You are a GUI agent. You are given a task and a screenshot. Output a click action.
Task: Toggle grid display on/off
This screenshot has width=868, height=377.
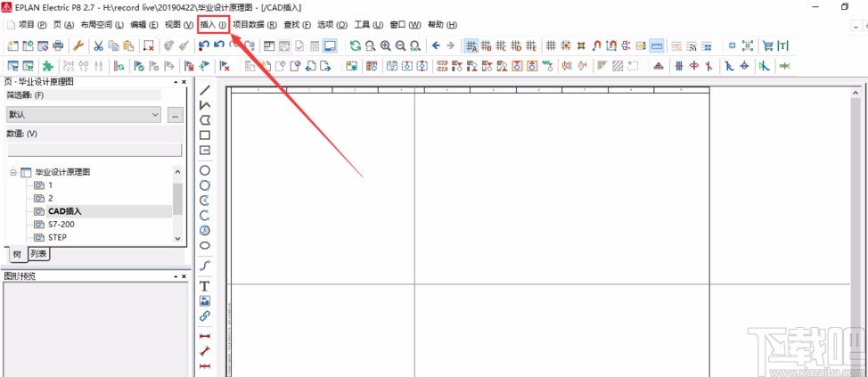(x=551, y=46)
